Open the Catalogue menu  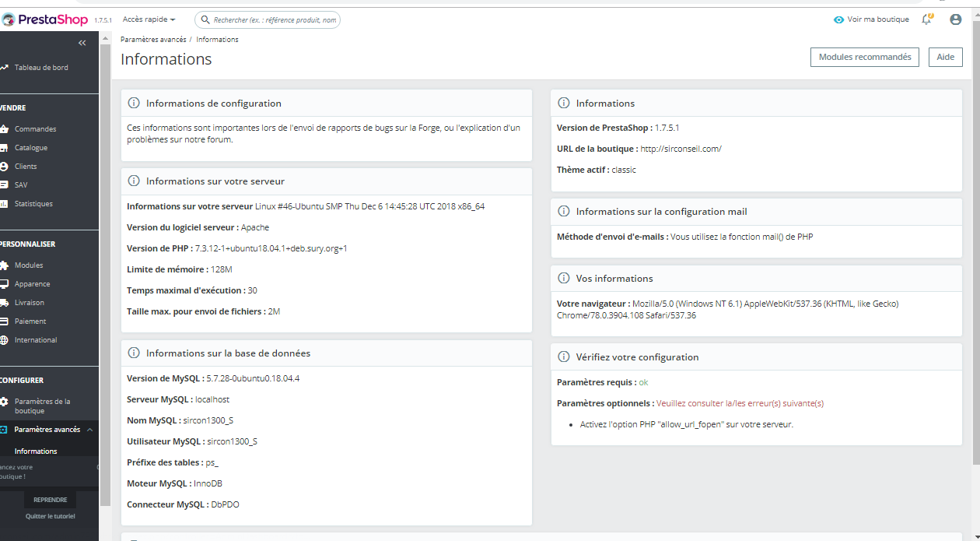[31, 148]
